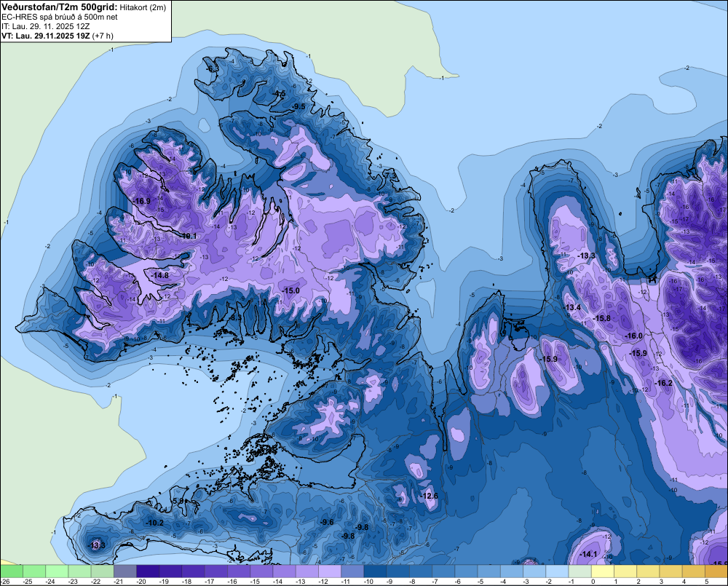
Task: Click the -16.9 temperature label on the map
Action: point(142,201)
